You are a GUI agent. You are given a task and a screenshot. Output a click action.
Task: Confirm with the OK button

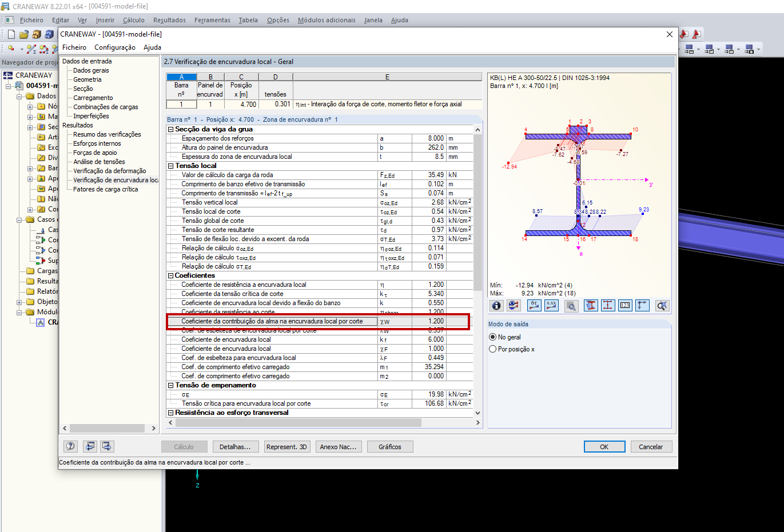click(x=604, y=447)
